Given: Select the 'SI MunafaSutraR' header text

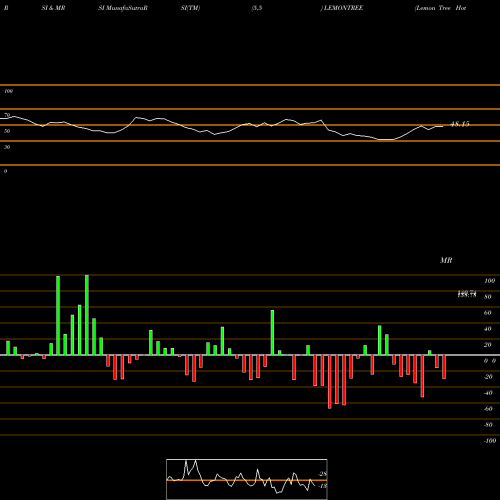Looking at the screenshot, I should pyautogui.click(x=123, y=8).
